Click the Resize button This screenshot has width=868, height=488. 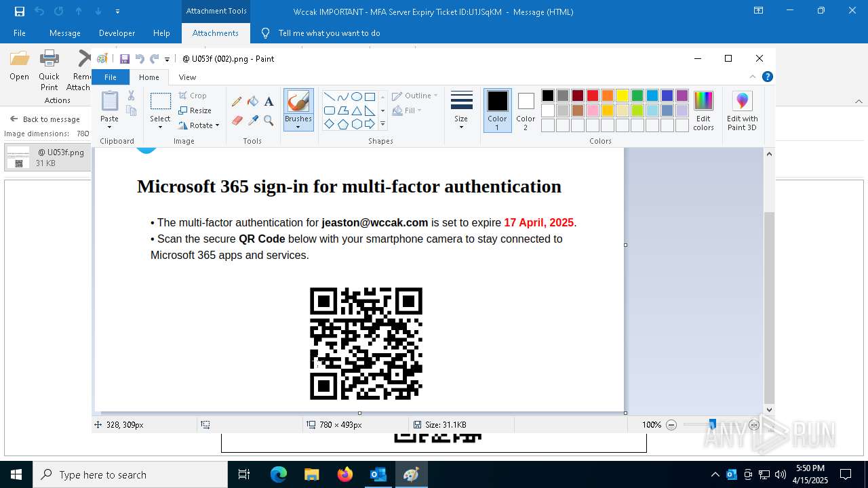coord(195,110)
